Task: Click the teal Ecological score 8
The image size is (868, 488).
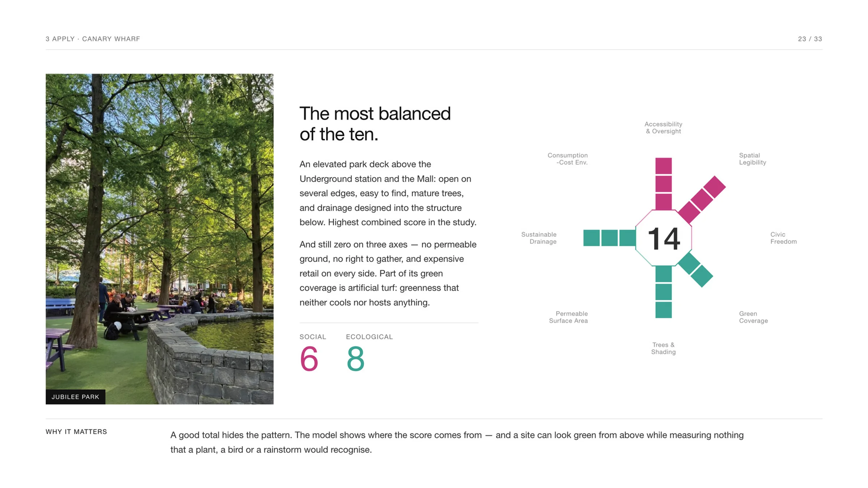Action: click(x=355, y=358)
